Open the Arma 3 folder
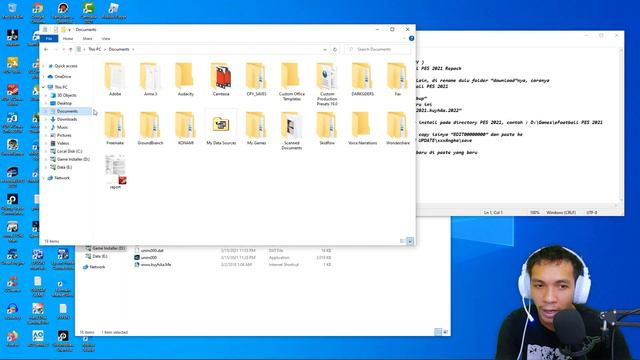 click(150, 80)
